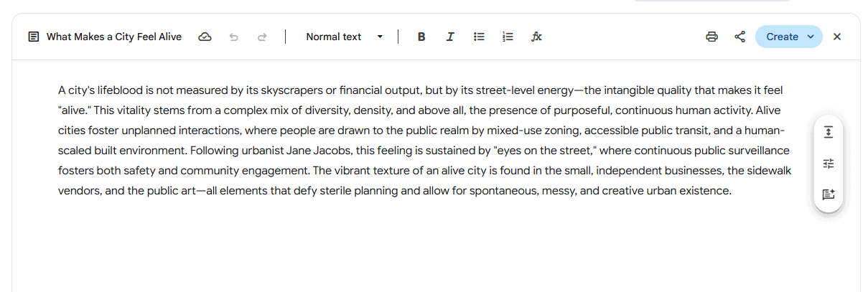Viewport: 868px width, 292px height.
Task: Toggle italic formatting
Action: click(x=450, y=37)
